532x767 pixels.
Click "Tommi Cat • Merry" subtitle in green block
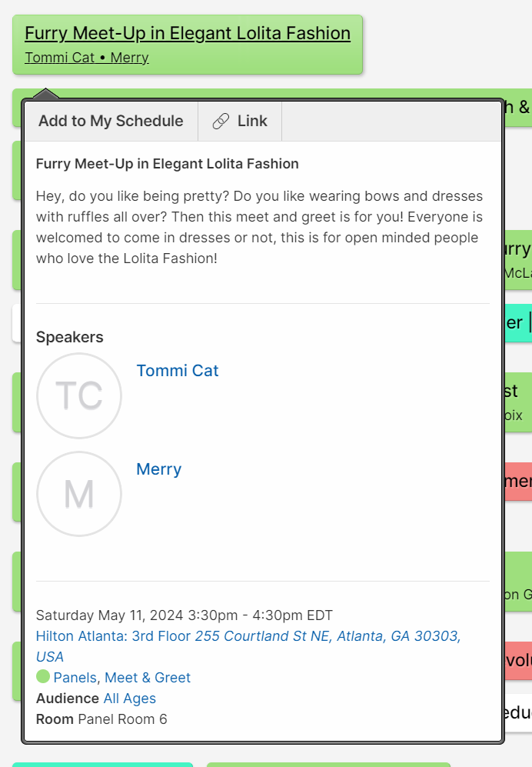(x=87, y=58)
